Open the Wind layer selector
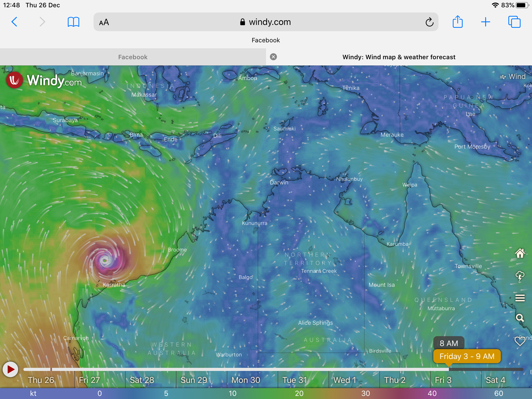The height and width of the screenshot is (399, 532). 513,77
